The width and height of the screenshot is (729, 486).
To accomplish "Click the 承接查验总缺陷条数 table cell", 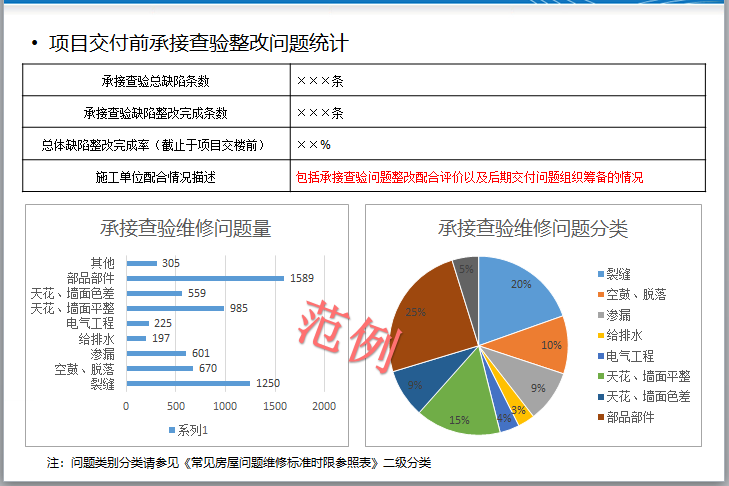I will click(155, 80).
